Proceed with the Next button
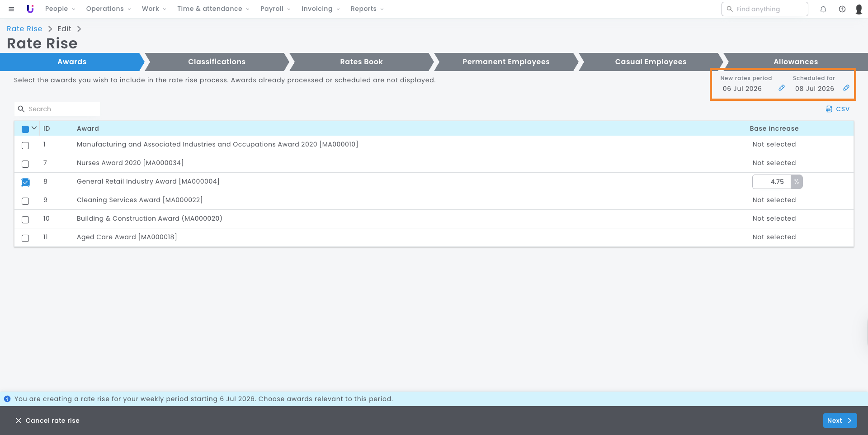This screenshot has height=435, width=868. click(840, 421)
